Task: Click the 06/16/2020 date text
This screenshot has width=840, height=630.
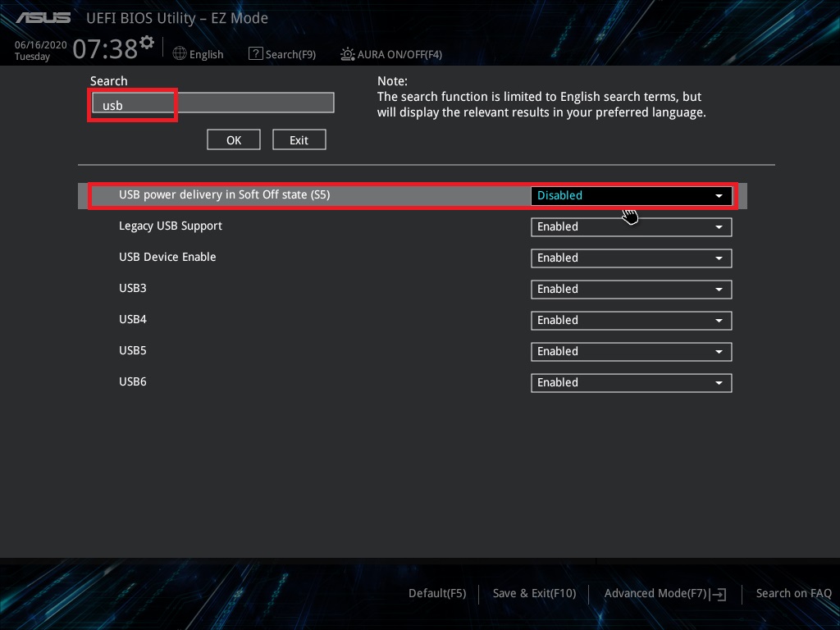Action: click(x=41, y=44)
